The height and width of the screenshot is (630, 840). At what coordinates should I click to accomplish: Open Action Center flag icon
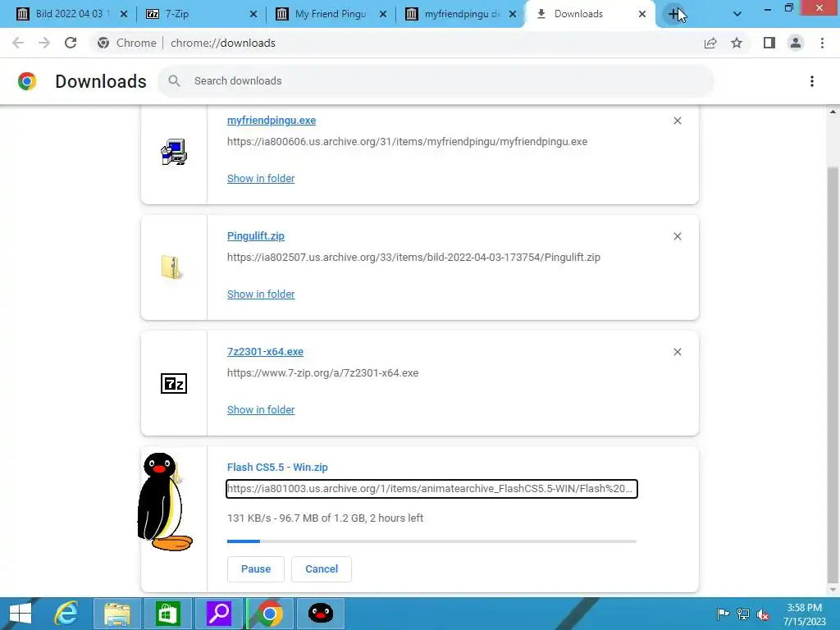[x=723, y=614]
